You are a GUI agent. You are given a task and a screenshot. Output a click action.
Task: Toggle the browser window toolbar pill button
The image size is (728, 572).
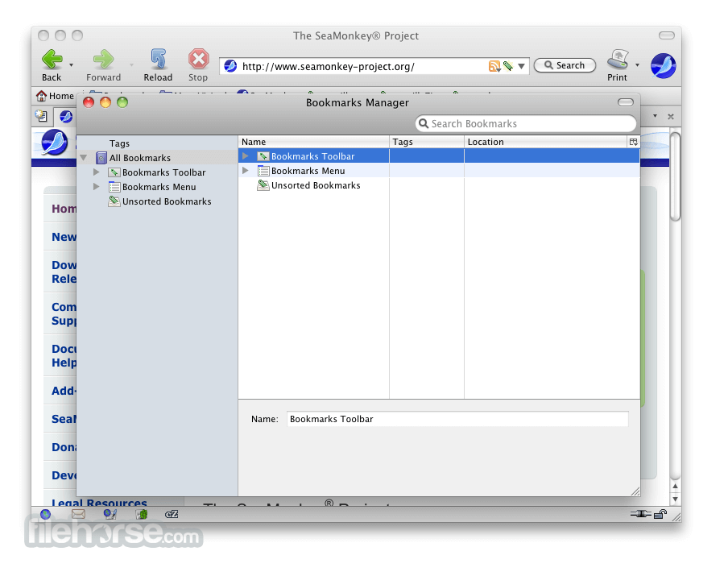click(666, 35)
